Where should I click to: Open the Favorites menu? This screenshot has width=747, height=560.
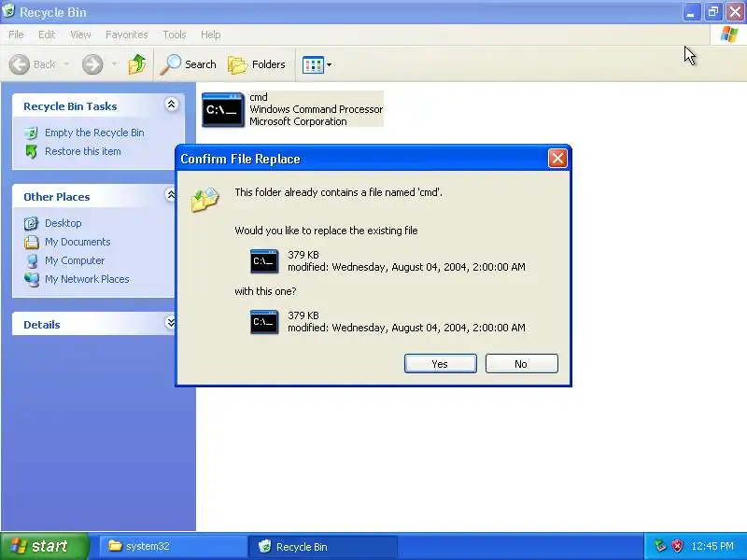(x=127, y=35)
